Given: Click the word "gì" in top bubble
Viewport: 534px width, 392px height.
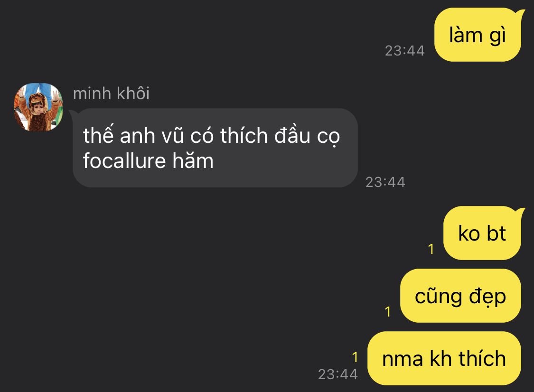Looking at the screenshot, I should (497, 36).
